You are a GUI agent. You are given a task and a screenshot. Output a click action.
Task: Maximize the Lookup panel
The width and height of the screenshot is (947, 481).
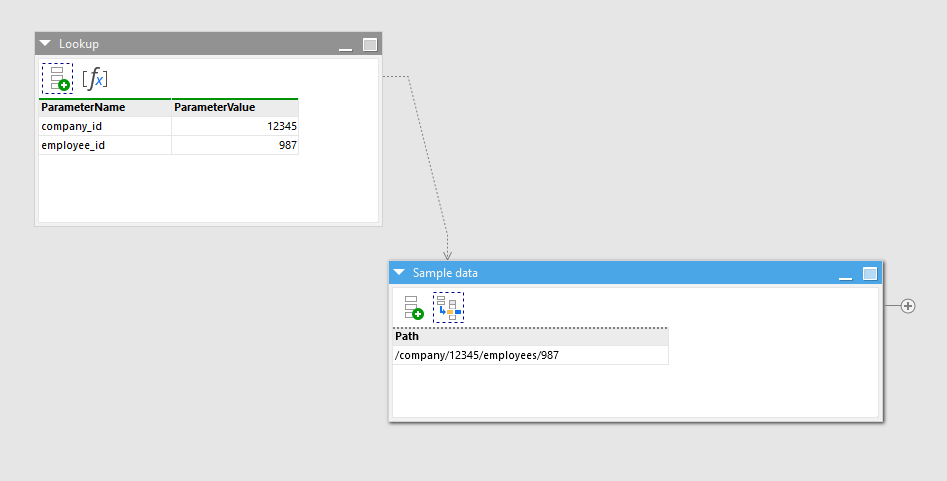370,45
